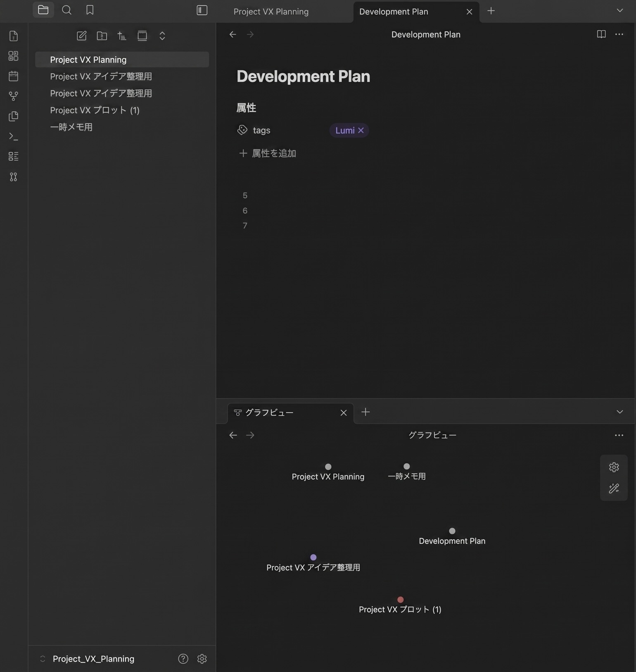
Task: Open the help icon
Action: pyautogui.click(x=183, y=659)
